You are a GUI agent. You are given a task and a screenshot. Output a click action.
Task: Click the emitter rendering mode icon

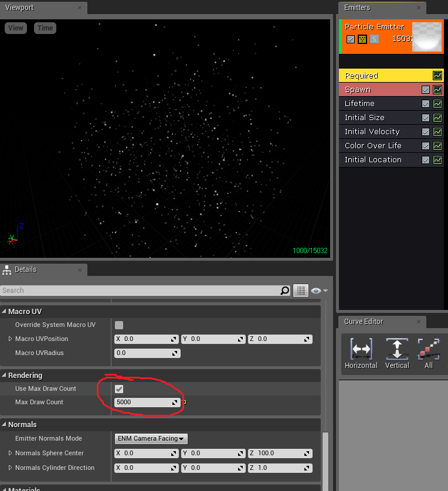362,39
